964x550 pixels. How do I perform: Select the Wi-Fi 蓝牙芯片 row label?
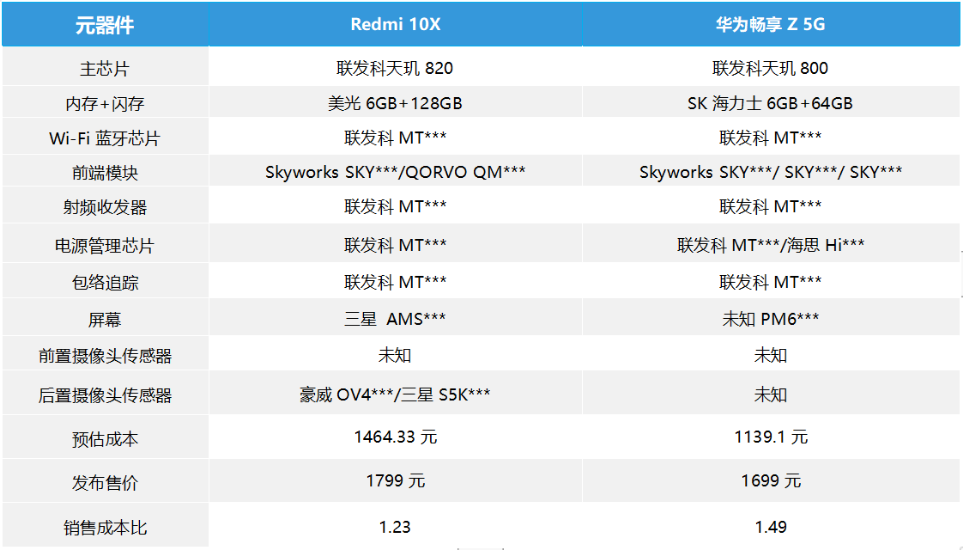coord(104,138)
